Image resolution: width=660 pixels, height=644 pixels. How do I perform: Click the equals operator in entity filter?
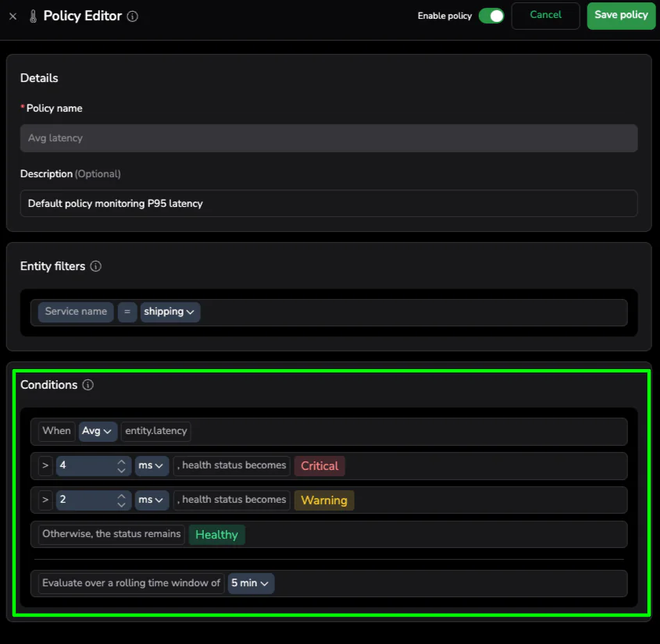[x=127, y=312]
